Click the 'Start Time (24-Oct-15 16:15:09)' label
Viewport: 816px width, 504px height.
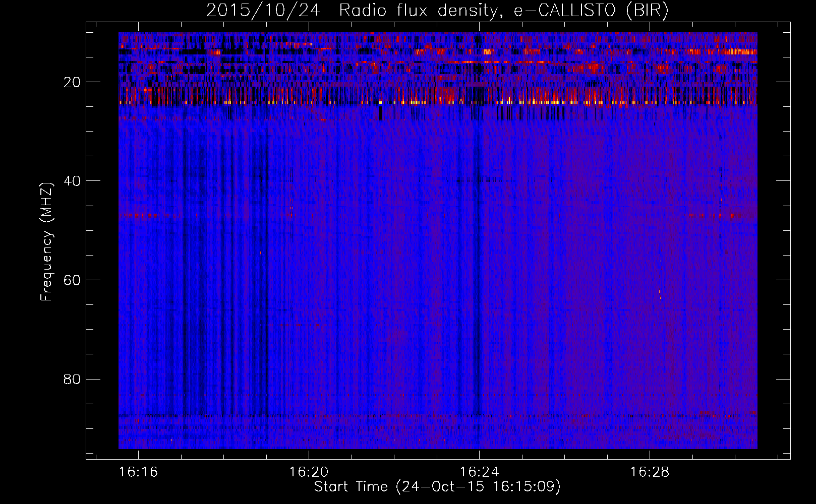[x=437, y=487]
